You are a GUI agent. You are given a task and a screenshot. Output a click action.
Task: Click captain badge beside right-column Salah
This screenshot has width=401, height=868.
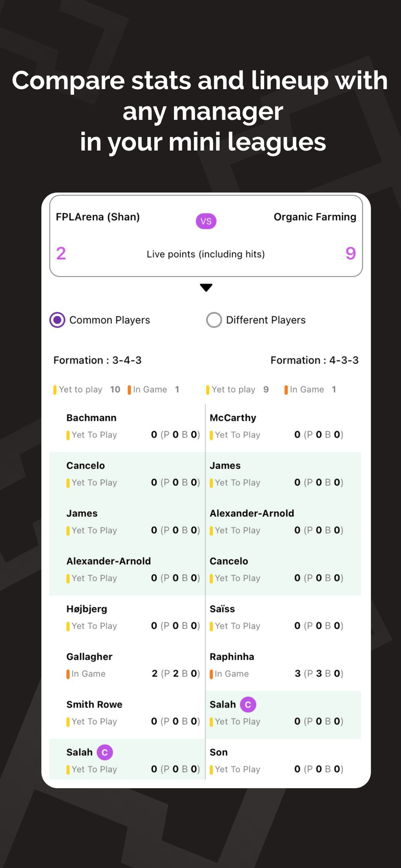click(248, 704)
